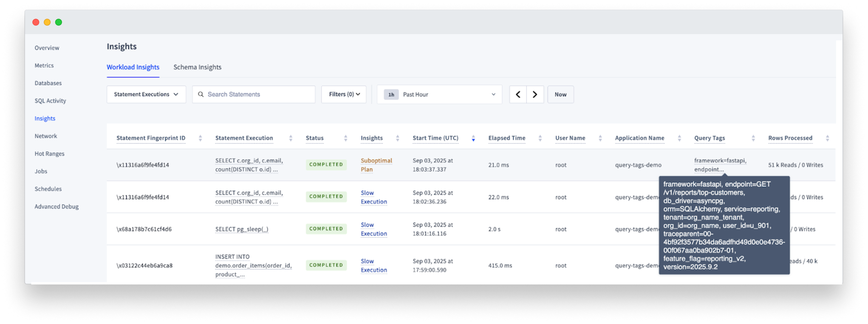
Task: Click the framework=fastapi query tags cell
Action: (720, 165)
